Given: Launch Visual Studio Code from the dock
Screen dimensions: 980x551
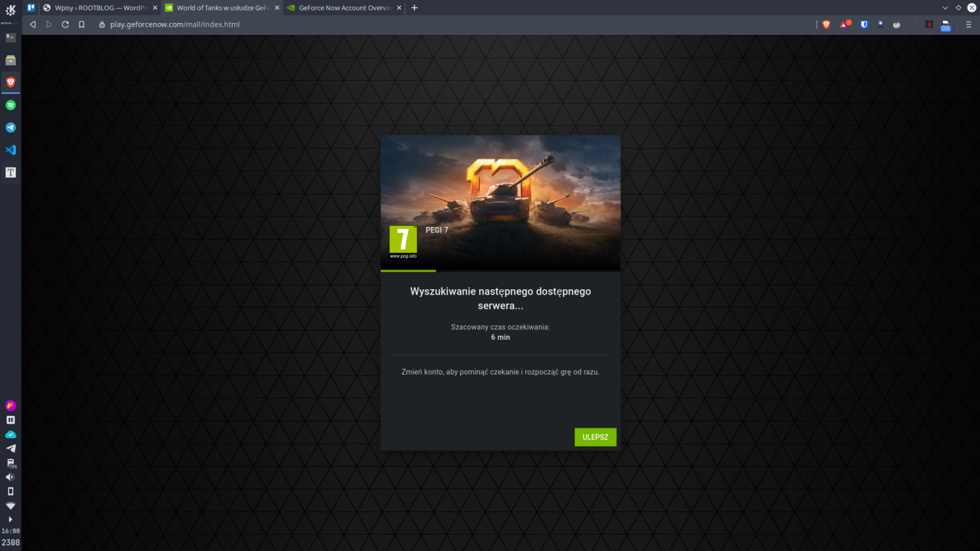Looking at the screenshot, I should [11, 150].
